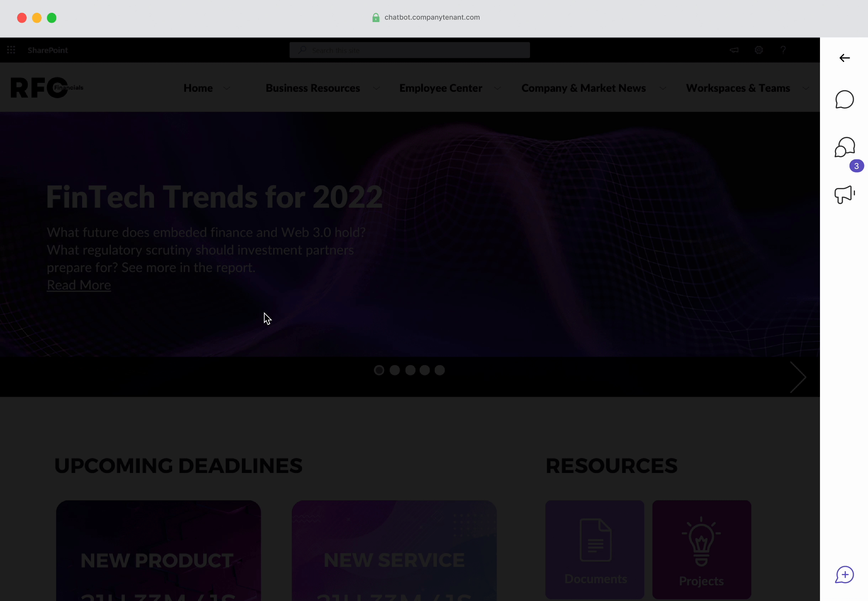The height and width of the screenshot is (601, 868).
Task: Select the third carousel slide dot
Action: (x=410, y=371)
